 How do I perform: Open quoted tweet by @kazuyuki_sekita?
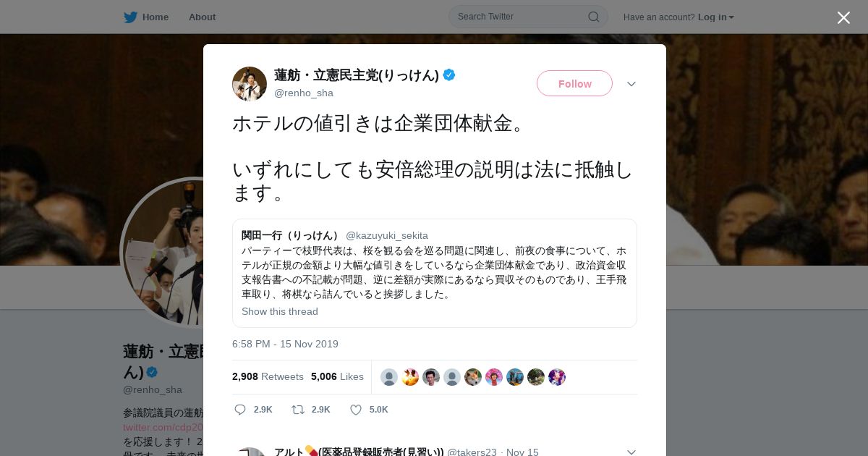coord(435,273)
